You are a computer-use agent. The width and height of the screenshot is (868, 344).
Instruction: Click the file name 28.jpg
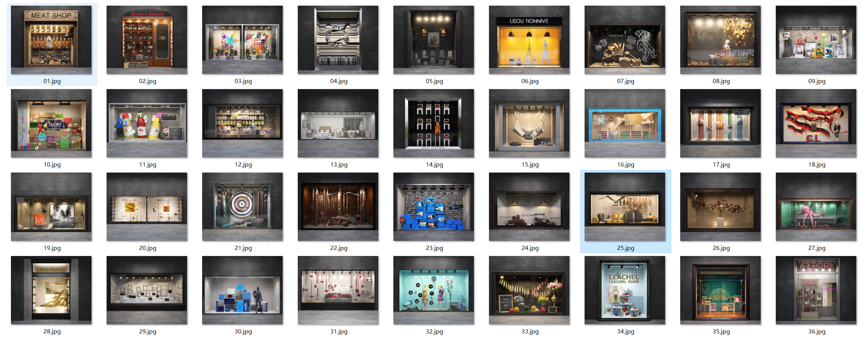[x=52, y=332]
